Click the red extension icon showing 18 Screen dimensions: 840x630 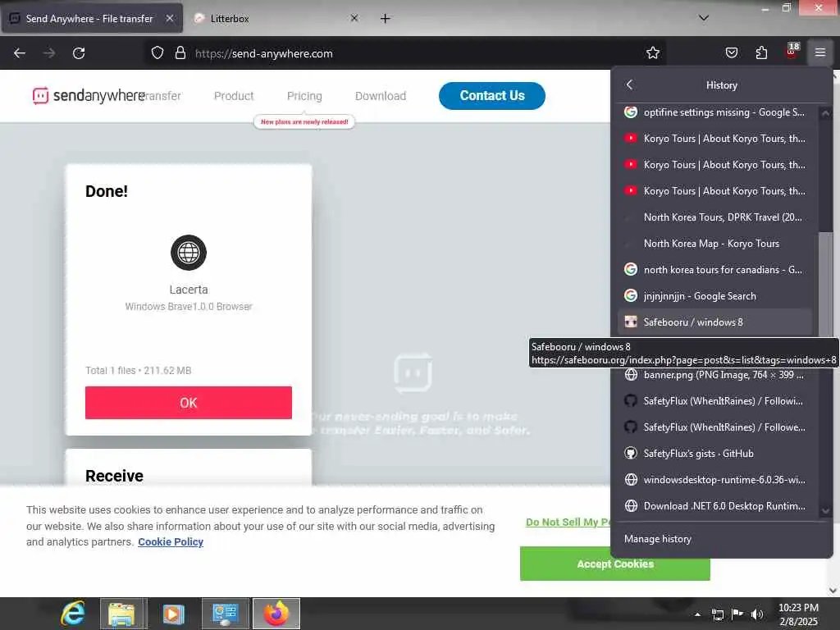tap(792, 52)
